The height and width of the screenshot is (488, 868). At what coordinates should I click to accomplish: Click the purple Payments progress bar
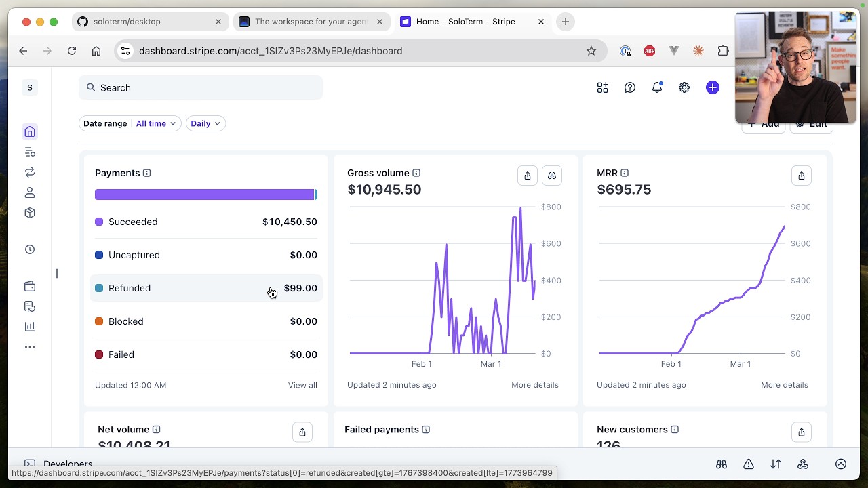click(206, 195)
